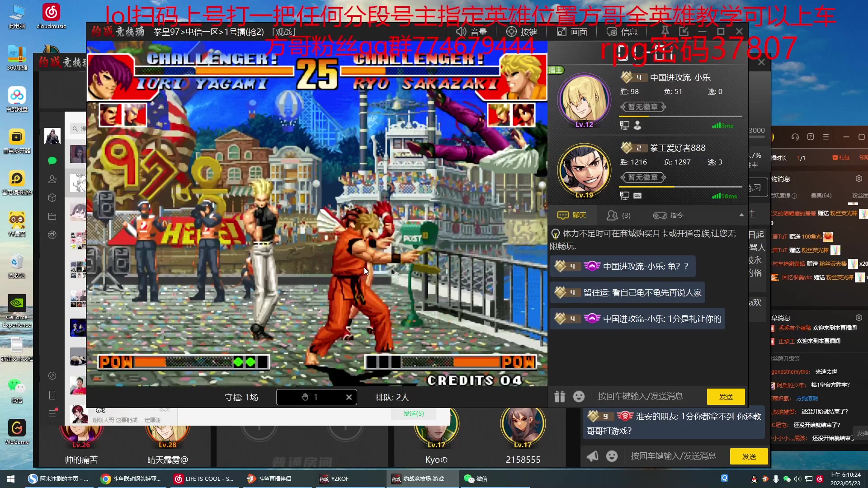Open WeChat favorites cube icon
This screenshot has height=488, width=868.
coord(52,197)
